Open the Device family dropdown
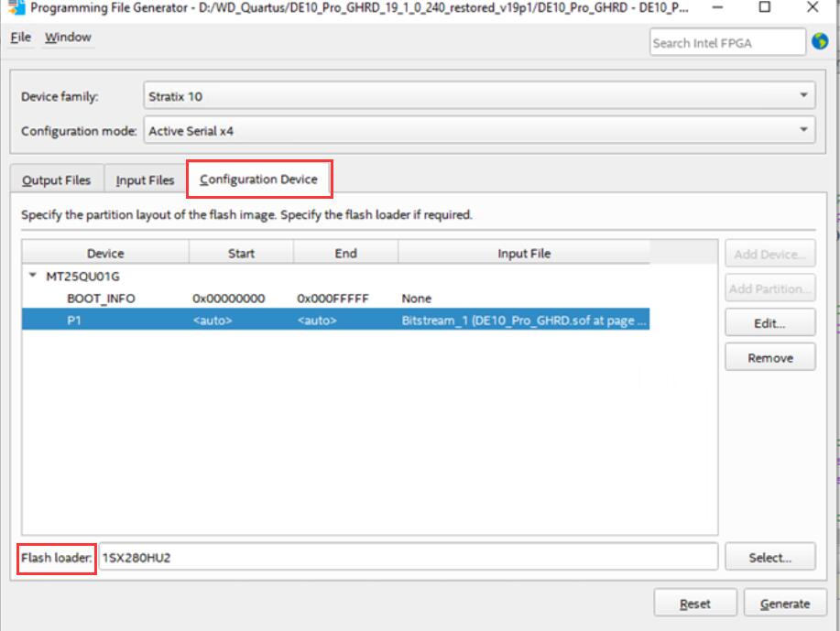This screenshot has height=631, width=840. [x=479, y=96]
